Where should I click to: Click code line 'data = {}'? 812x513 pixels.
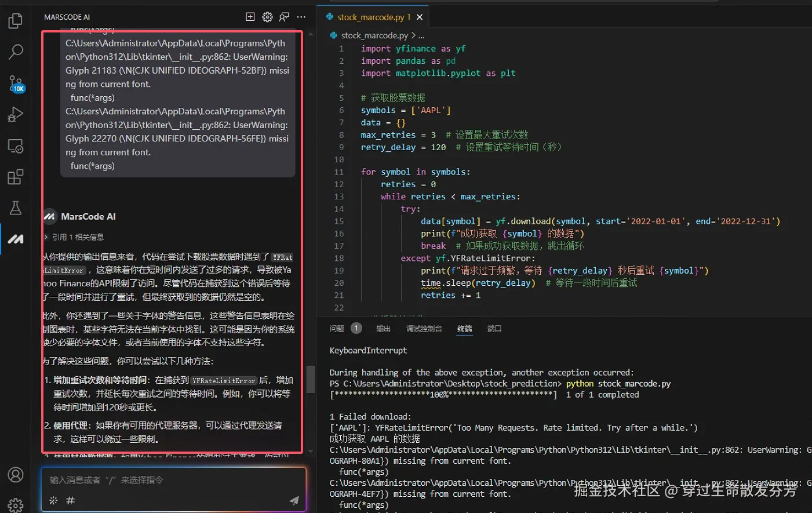tap(383, 122)
